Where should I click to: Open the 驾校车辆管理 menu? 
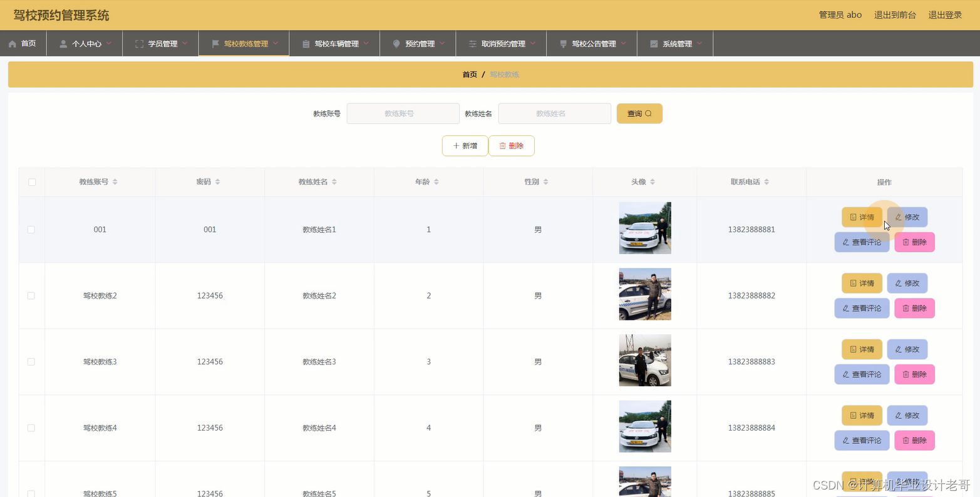click(335, 43)
